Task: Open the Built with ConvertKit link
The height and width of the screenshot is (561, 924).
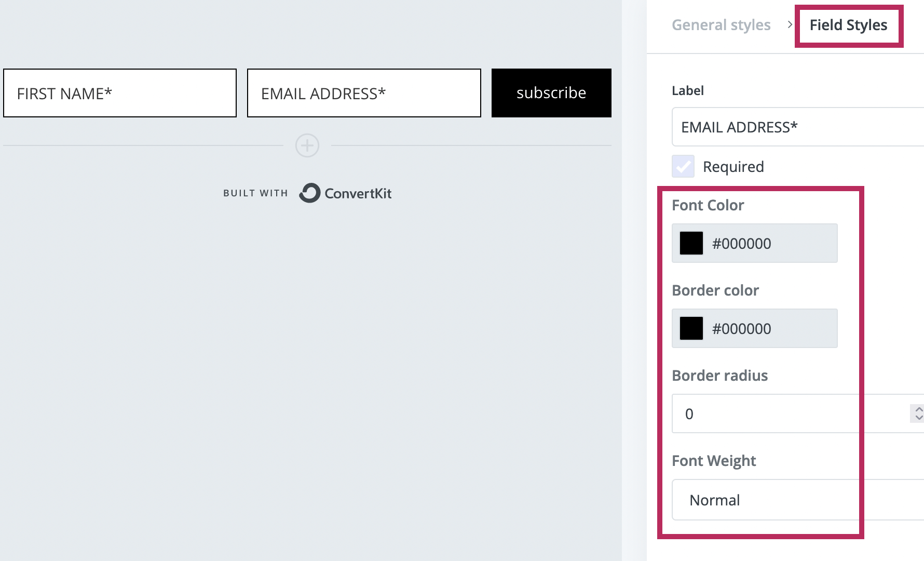Action: click(x=307, y=193)
